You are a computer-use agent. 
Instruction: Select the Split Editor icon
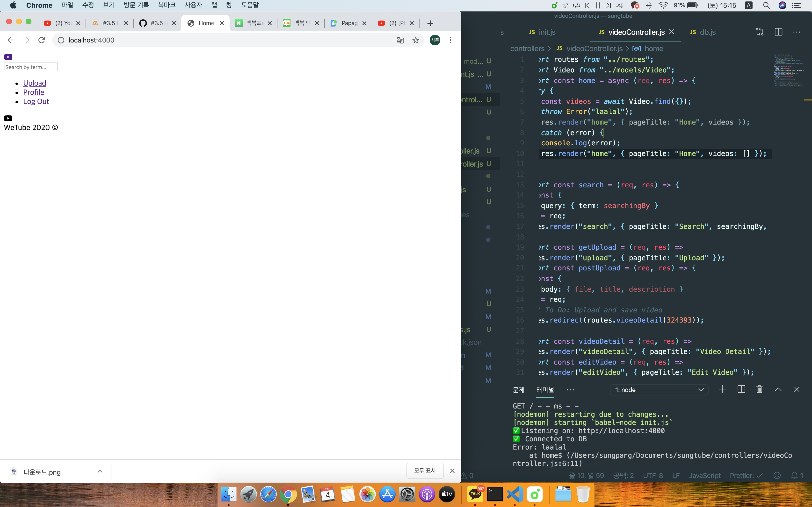[x=778, y=32]
